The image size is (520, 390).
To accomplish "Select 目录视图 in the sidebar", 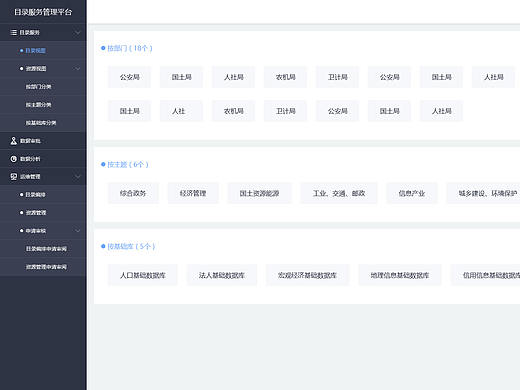I will (x=36, y=51).
